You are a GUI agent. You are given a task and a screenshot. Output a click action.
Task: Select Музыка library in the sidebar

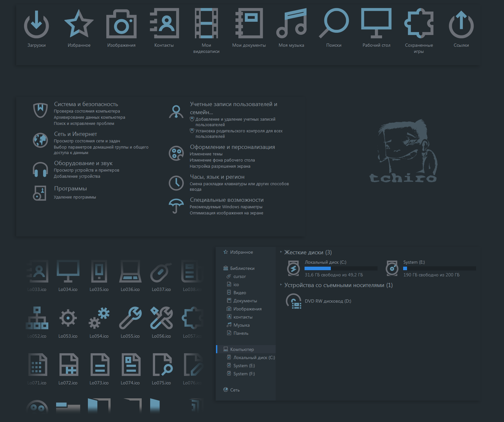click(242, 325)
